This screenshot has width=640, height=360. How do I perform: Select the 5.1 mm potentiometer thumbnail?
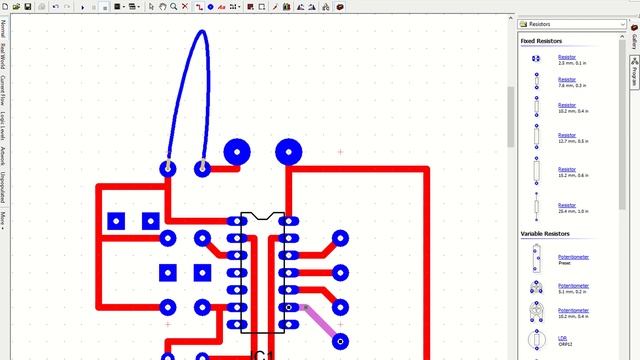tap(536, 288)
